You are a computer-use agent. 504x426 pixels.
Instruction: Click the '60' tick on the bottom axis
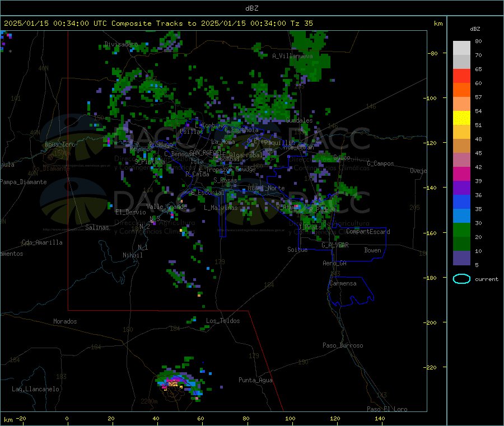point(200,418)
